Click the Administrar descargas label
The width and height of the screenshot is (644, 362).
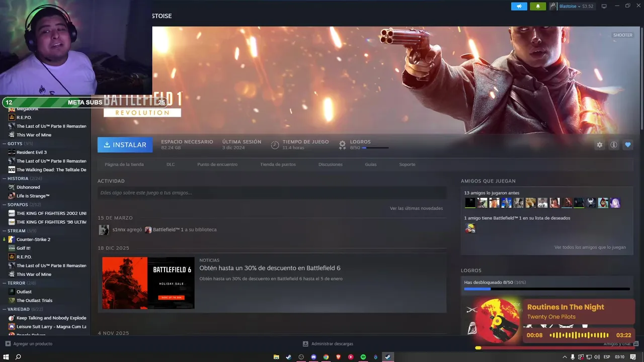pos(332,344)
